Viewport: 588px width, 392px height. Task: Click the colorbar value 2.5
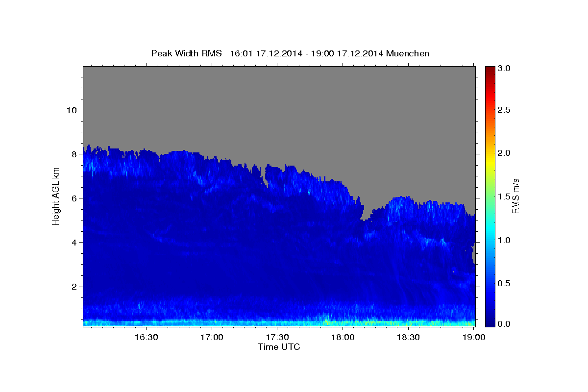coord(505,110)
